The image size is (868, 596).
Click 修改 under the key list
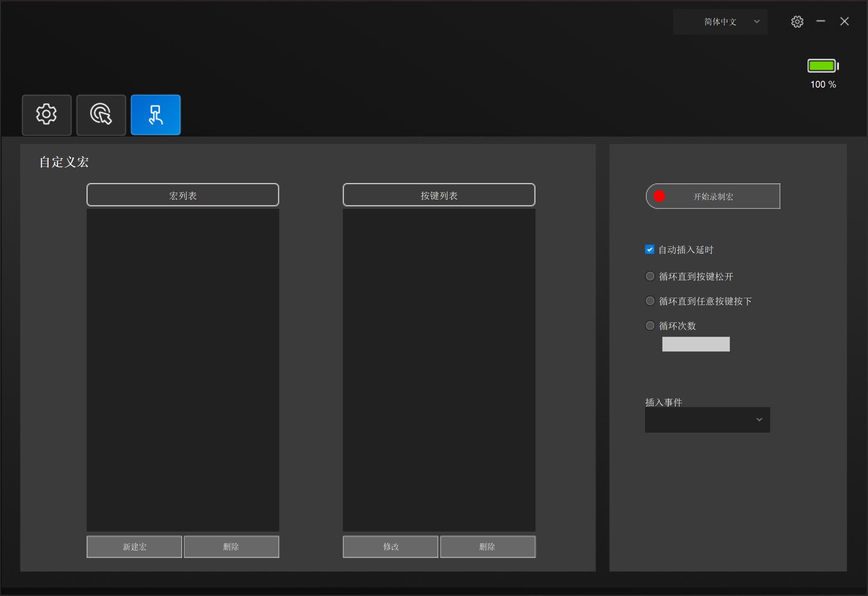click(x=390, y=547)
